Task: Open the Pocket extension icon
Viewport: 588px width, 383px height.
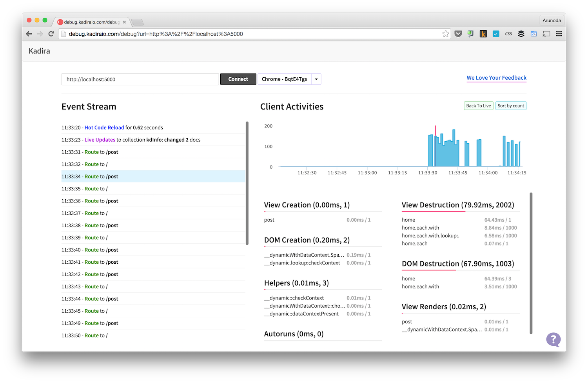Action: [x=458, y=34]
